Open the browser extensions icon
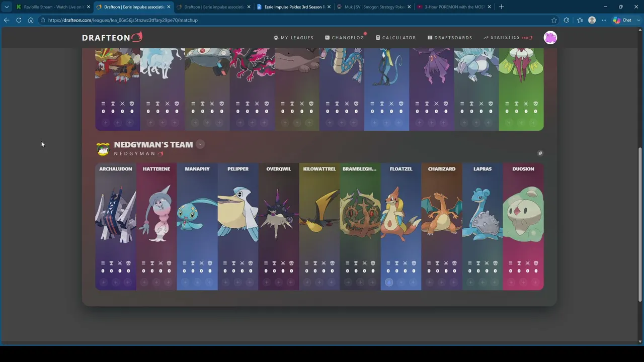644x362 pixels. (x=567, y=20)
